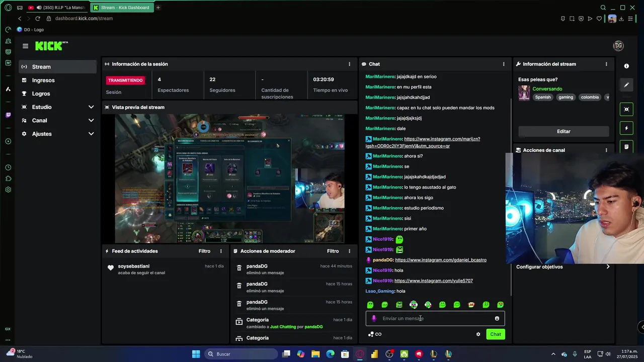Expand Estudio sidebar section

91,107
